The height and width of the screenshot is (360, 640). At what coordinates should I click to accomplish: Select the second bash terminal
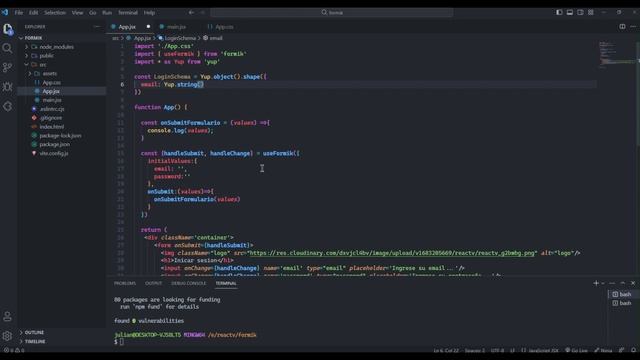(622, 303)
